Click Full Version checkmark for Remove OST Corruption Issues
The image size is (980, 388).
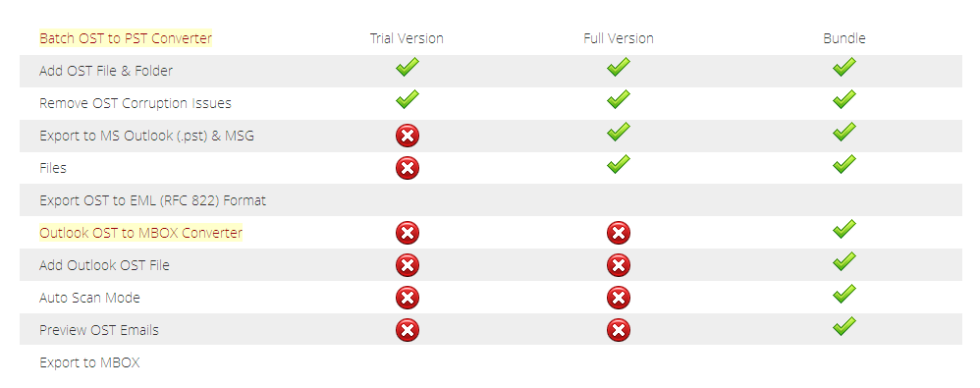tap(618, 100)
